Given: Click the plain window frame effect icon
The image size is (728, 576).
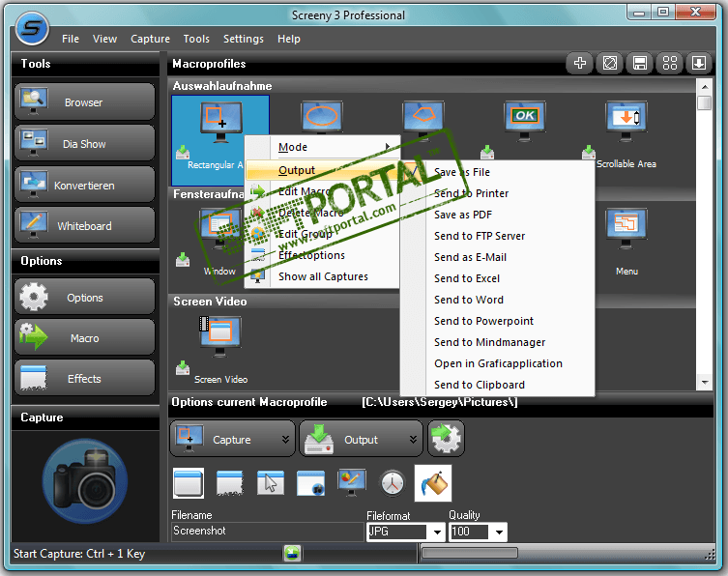Looking at the screenshot, I should tap(188, 482).
